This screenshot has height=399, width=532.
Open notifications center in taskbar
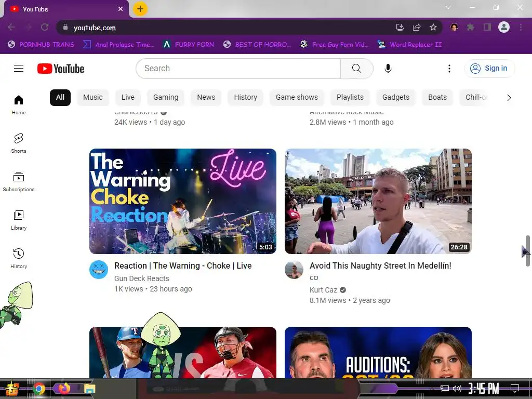(515, 389)
